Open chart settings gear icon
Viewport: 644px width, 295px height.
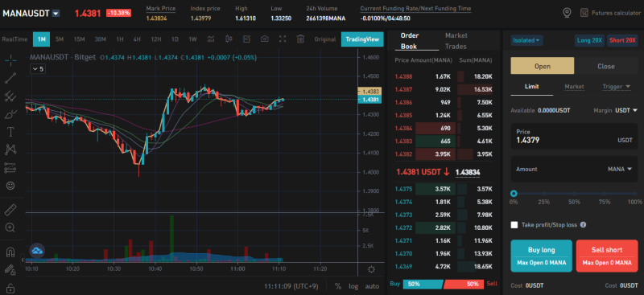click(x=371, y=269)
